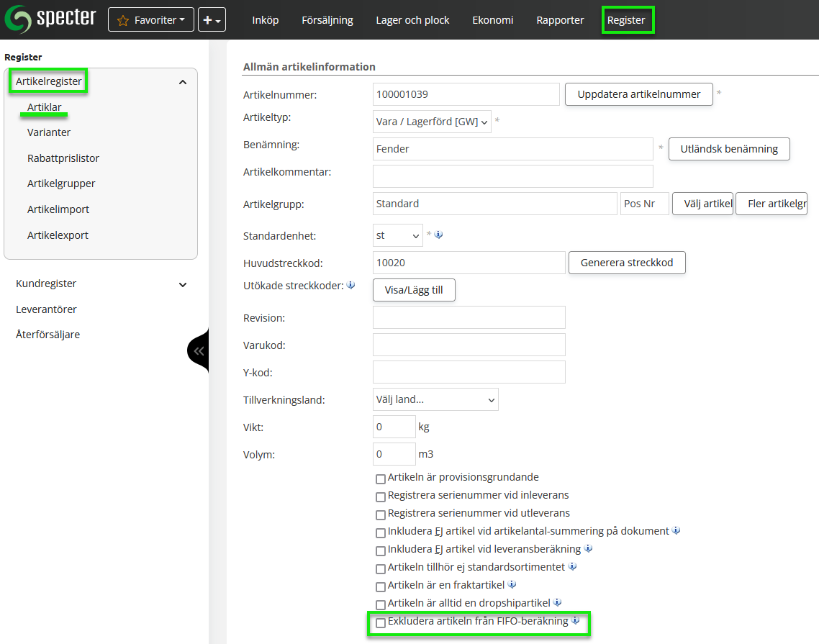Show info for leveransberäkning option
Viewport: 819px width, 644px height.
pyautogui.click(x=588, y=549)
